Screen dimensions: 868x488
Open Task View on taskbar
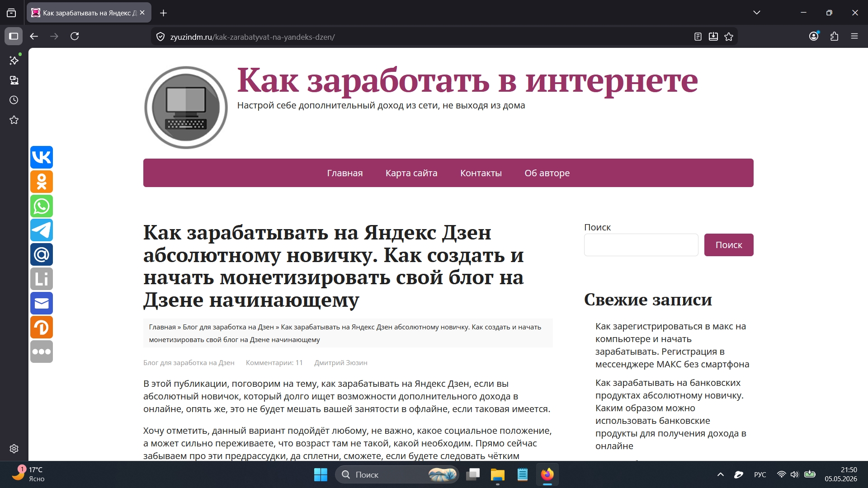click(473, 474)
